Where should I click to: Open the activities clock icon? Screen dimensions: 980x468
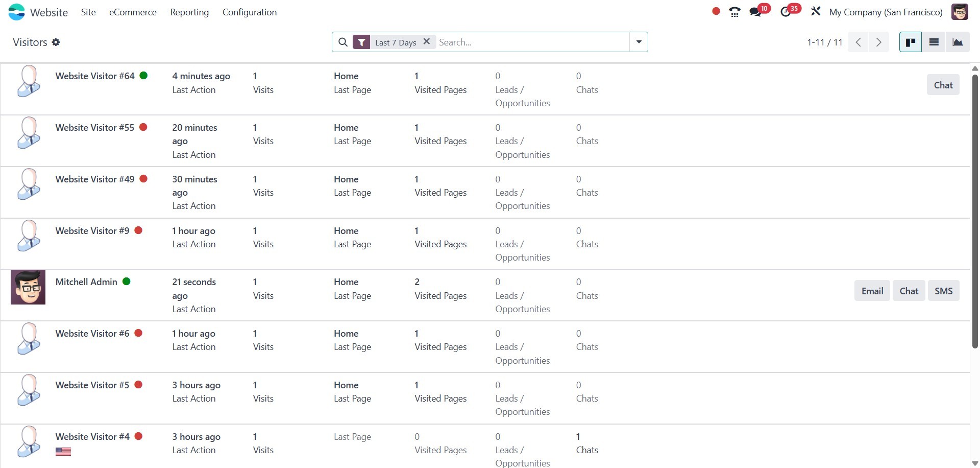(786, 12)
